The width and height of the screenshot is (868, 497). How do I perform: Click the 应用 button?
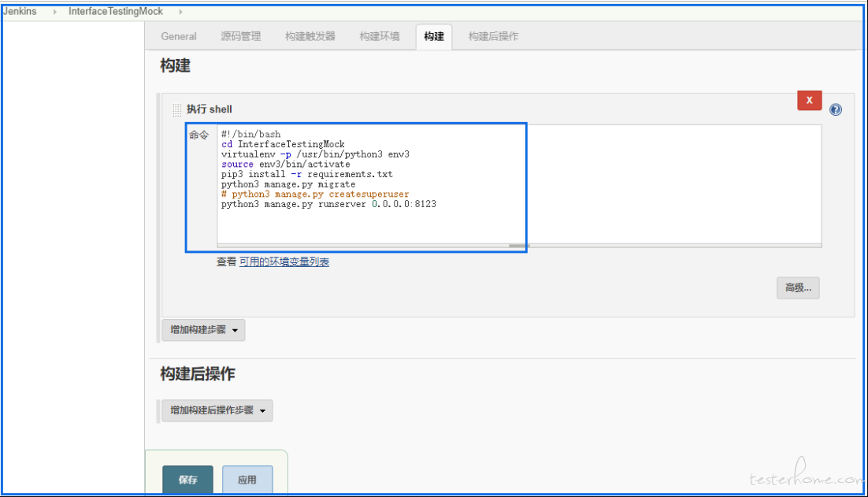(x=247, y=480)
